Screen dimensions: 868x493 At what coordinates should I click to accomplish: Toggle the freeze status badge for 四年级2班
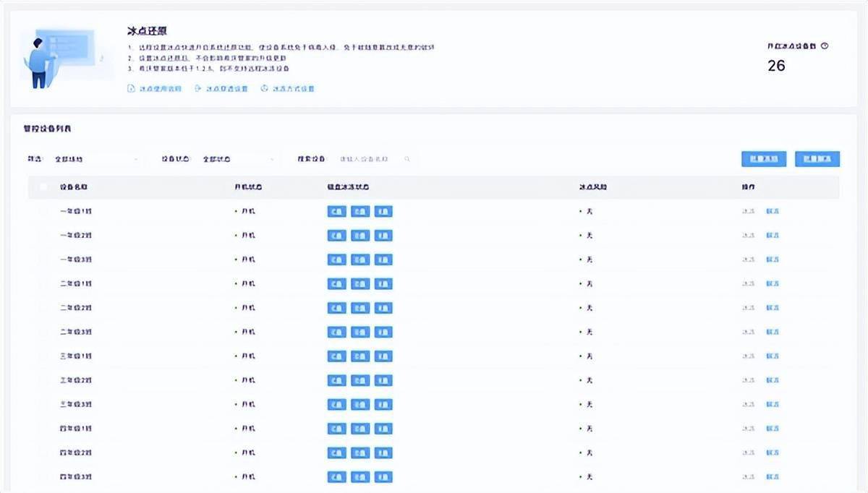pyautogui.click(x=587, y=453)
